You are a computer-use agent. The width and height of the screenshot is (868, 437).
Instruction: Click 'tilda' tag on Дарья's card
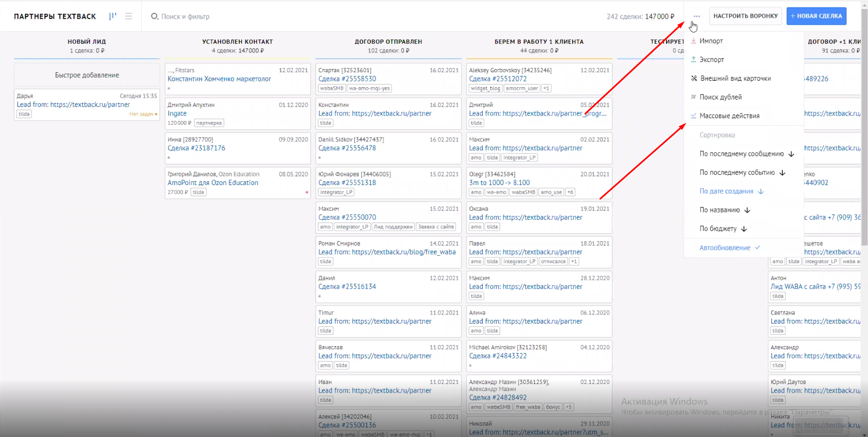[x=24, y=114]
